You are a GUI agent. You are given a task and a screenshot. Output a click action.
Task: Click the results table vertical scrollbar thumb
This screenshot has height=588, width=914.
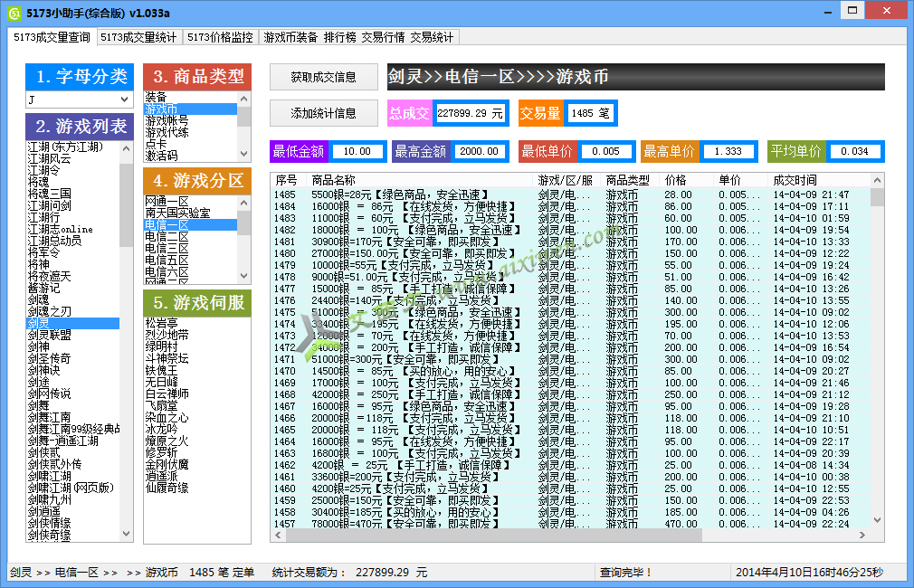[x=877, y=197]
